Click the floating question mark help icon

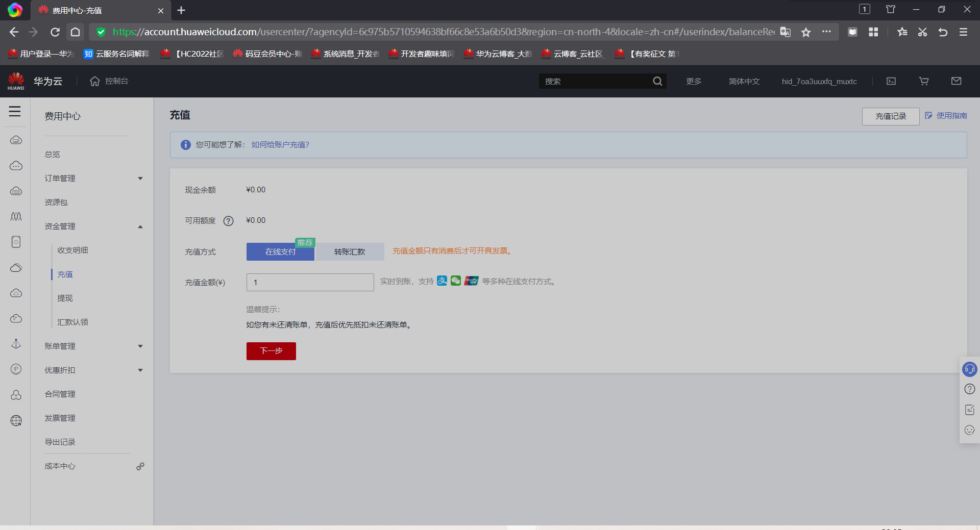pos(970,389)
